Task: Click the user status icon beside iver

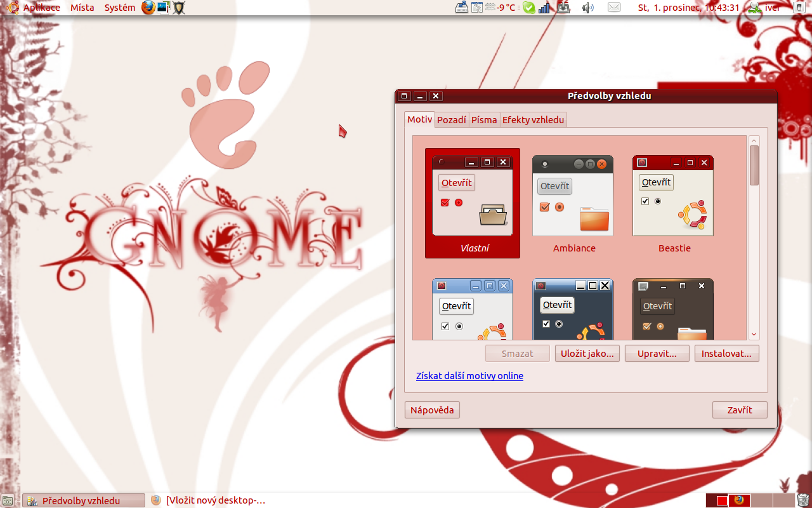Action: tap(754, 8)
